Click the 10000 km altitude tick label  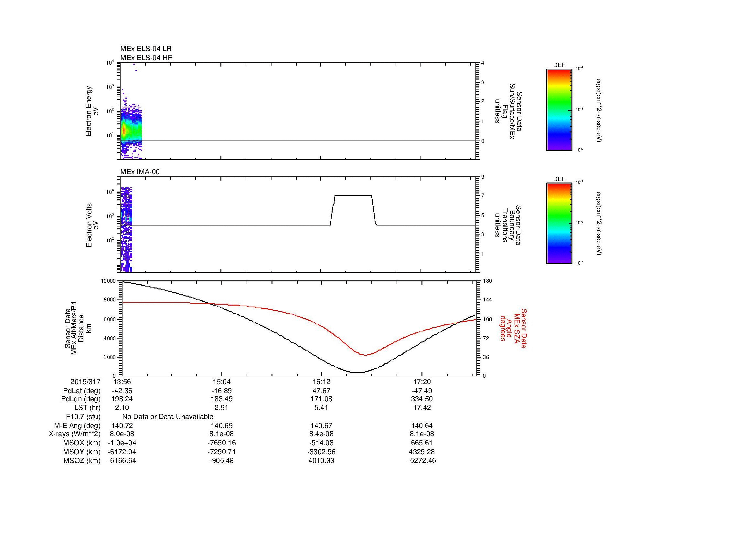click(x=108, y=281)
